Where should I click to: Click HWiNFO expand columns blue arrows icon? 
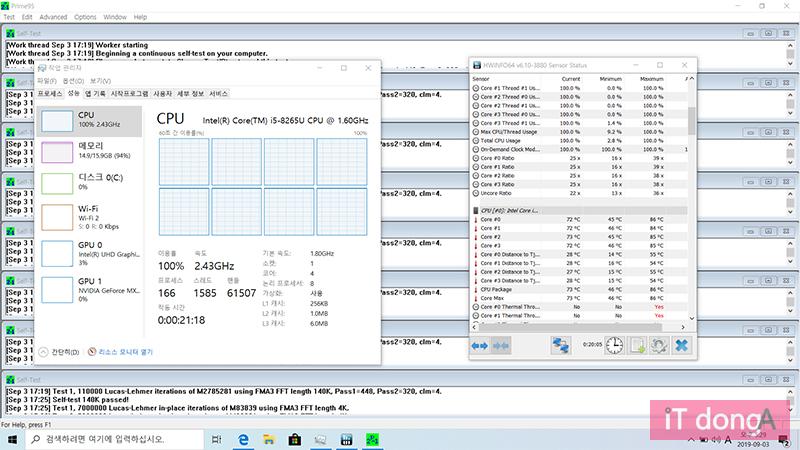point(480,346)
